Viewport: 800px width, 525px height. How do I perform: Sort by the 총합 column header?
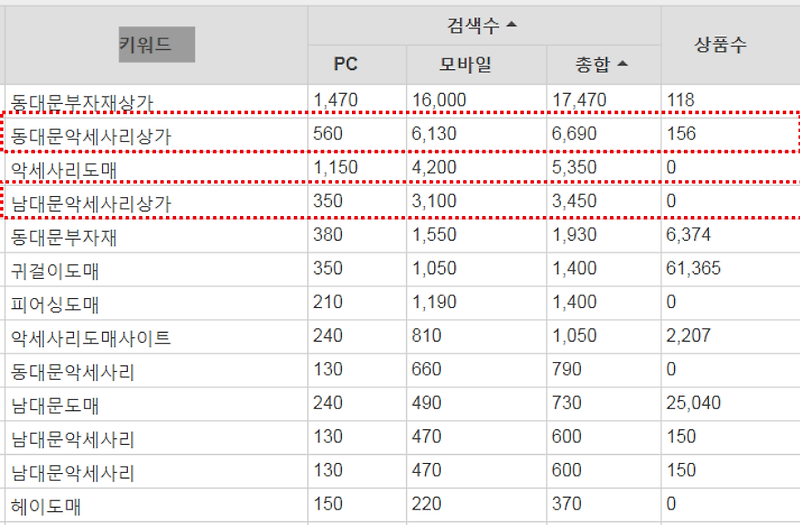601,64
